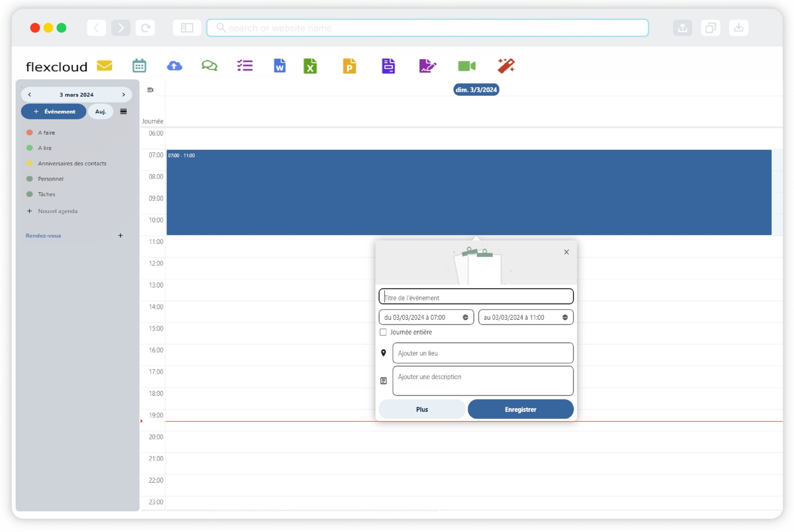Start the video meeting icon
The height and width of the screenshot is (532, 794).
coord(467,66)
